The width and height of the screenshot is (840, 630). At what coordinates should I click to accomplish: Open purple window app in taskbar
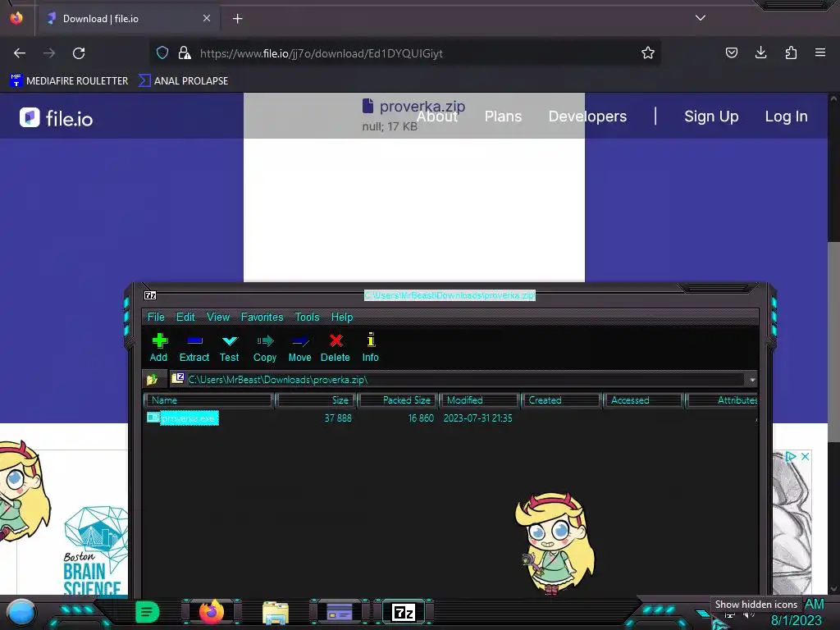coord(340,612)
